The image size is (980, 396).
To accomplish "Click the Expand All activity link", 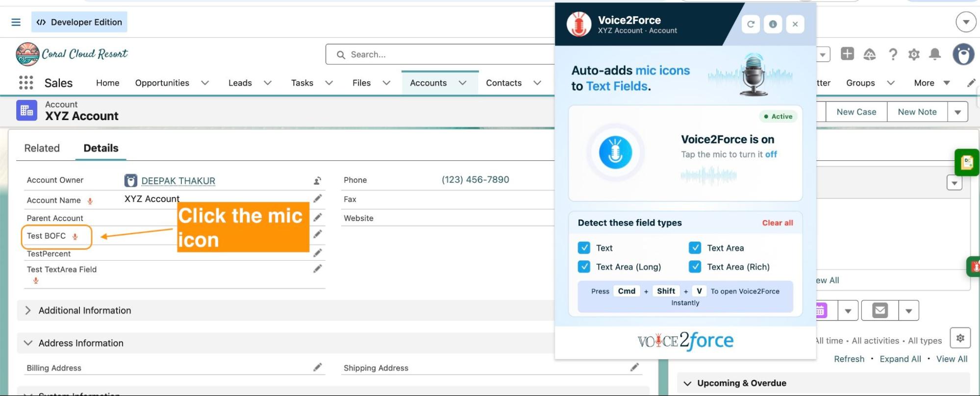I will point(900,359).
